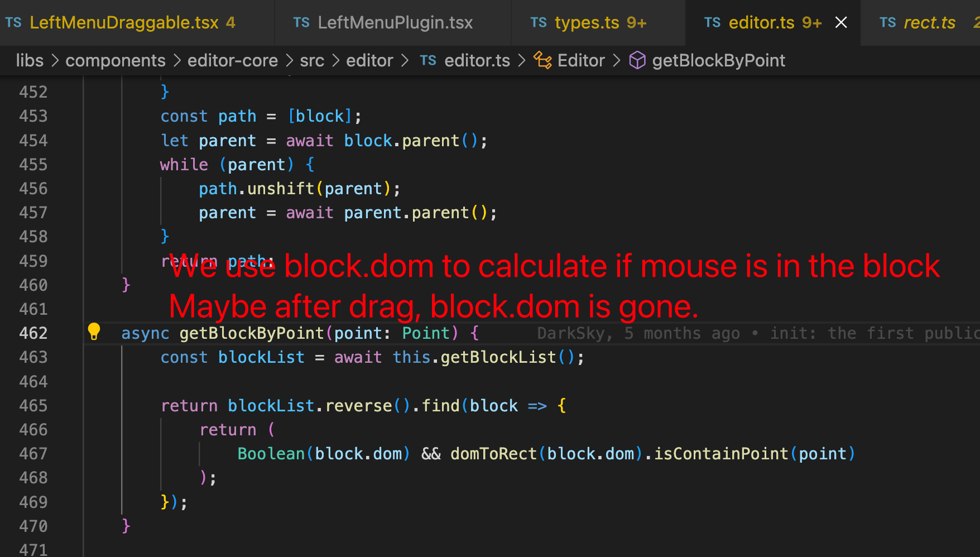Click the editor.ts file breadcrumb
The image size is (980, 557).
click(477, 60)
